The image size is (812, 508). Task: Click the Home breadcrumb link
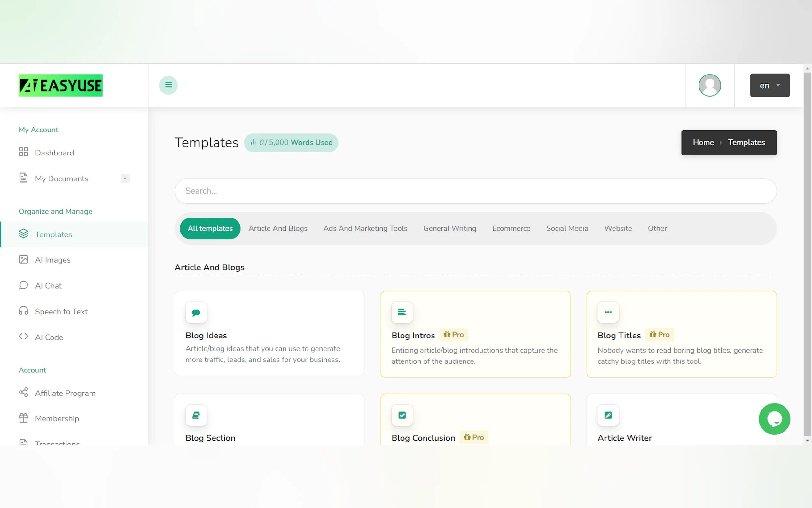click(x=703, y=142)
